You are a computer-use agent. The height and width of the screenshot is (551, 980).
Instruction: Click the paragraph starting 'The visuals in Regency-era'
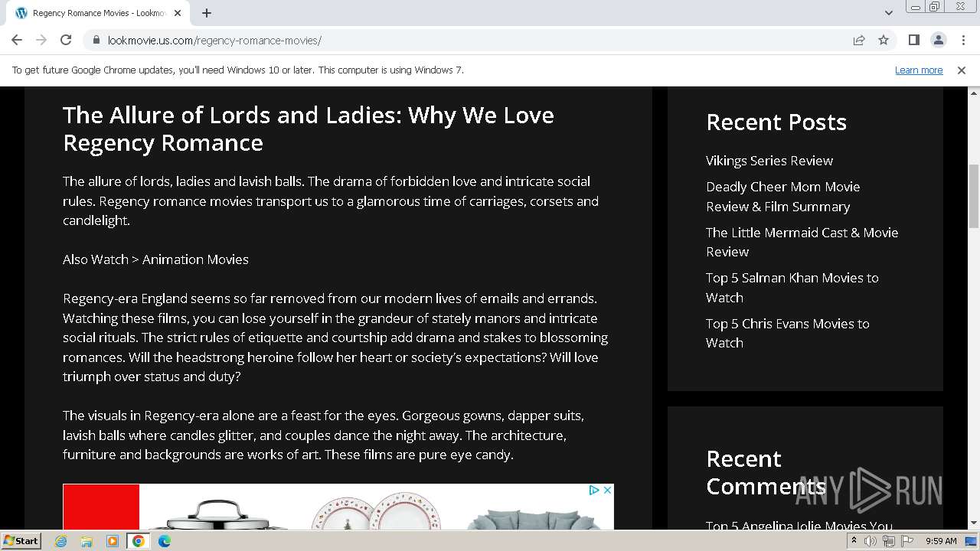323,435
